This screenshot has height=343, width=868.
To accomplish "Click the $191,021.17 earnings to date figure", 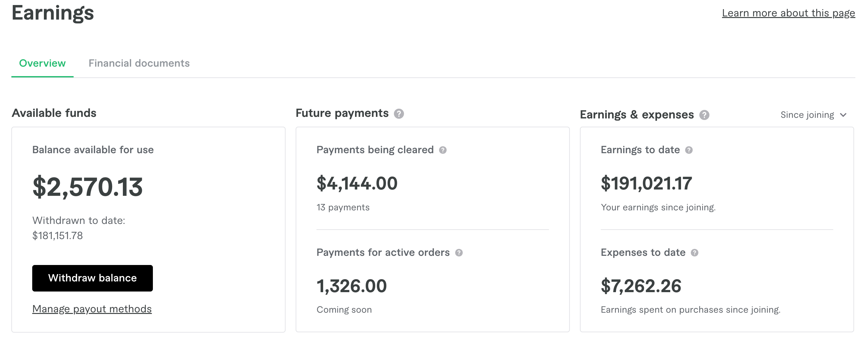I will tap(646, 184).
